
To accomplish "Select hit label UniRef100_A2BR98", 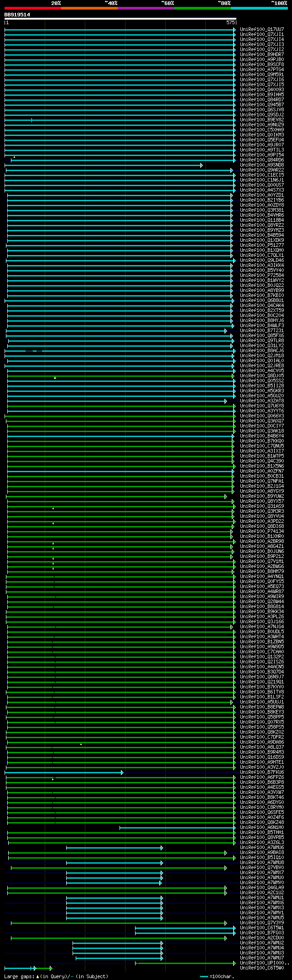I will coord(262,541).
